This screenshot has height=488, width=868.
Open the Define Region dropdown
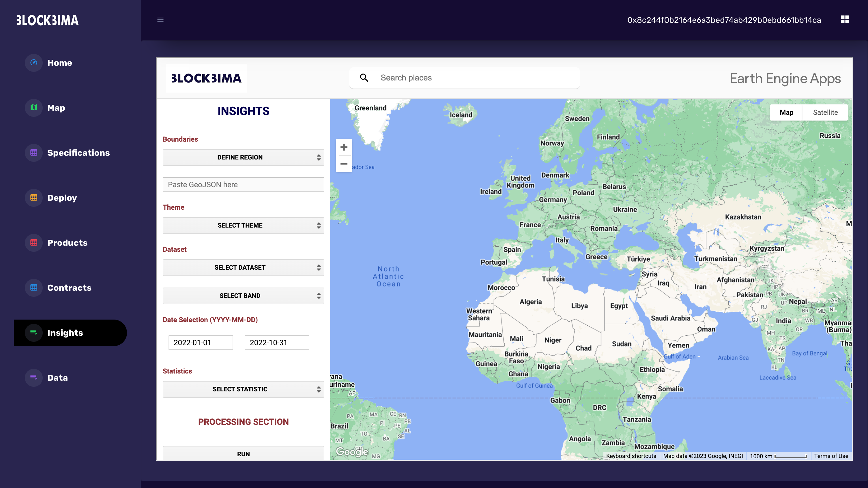(243, 157)
